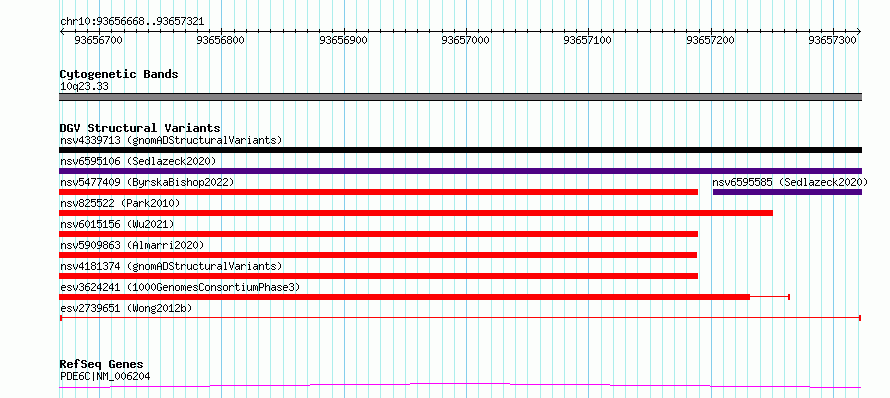Viewport: 890px width, 398px height.
Task: Open PDE6C|NM_006204 gene label
Action: (x=105, y=376)
